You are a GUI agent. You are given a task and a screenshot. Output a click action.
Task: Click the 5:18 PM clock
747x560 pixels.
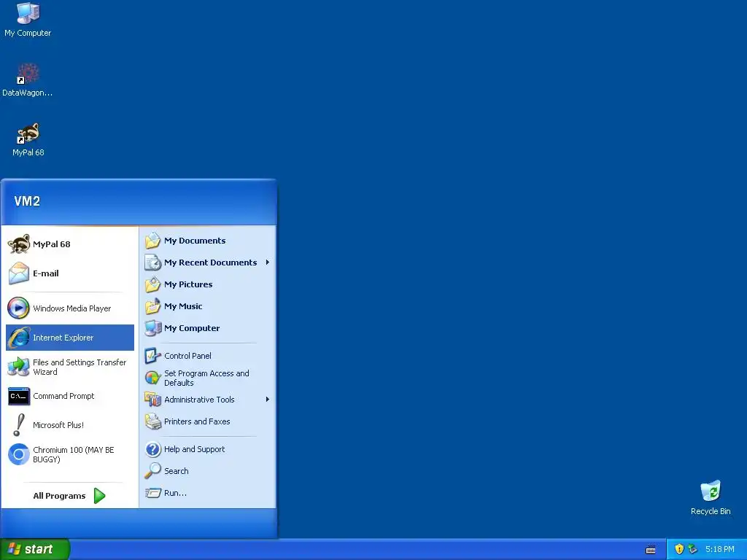click(x=720, y=549)
